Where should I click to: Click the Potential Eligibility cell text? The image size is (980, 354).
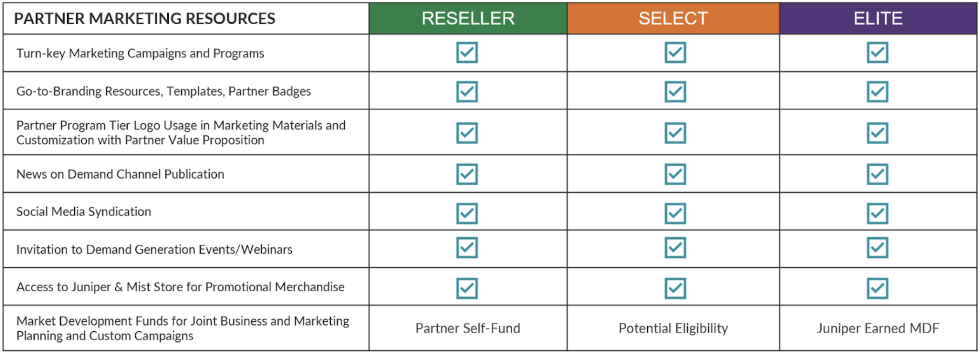673,328
